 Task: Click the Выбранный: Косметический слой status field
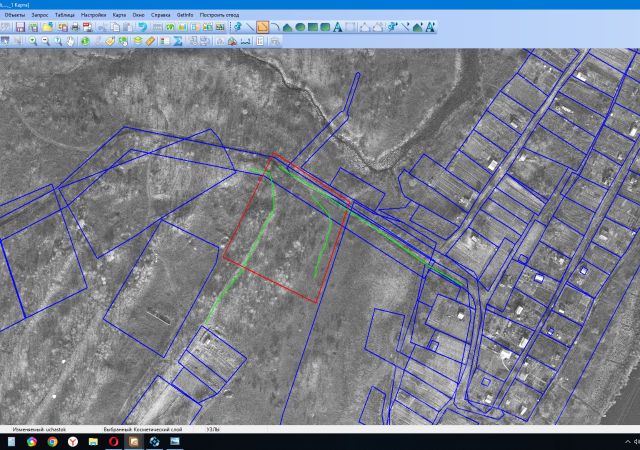tap(143, 429)
